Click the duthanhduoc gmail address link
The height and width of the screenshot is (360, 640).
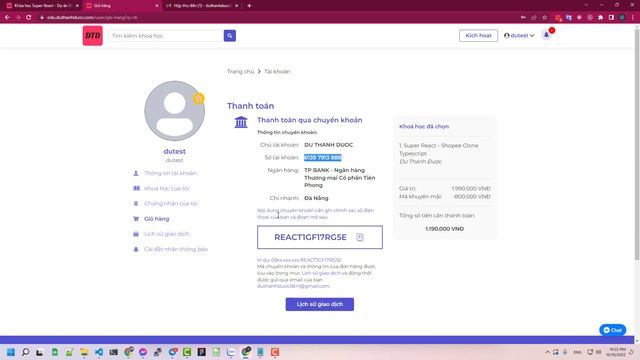pyautogui.click(x=293, y=286)
